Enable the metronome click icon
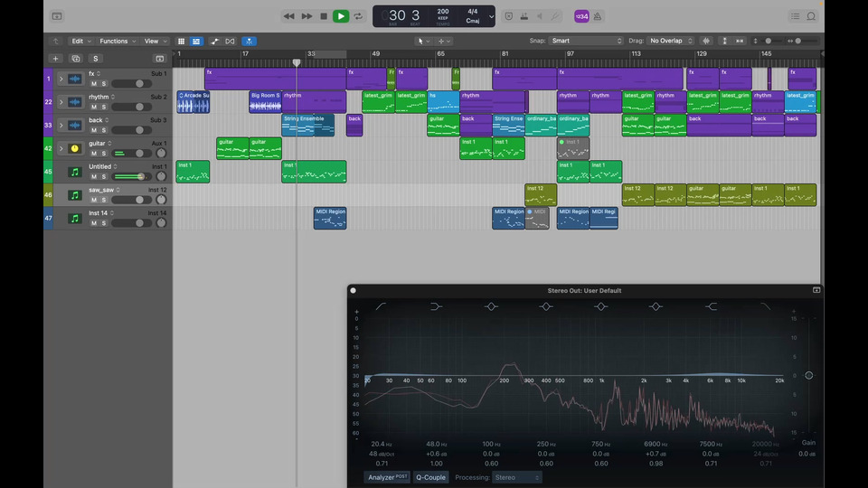868x488 pixels. click(x=596, y=16)
